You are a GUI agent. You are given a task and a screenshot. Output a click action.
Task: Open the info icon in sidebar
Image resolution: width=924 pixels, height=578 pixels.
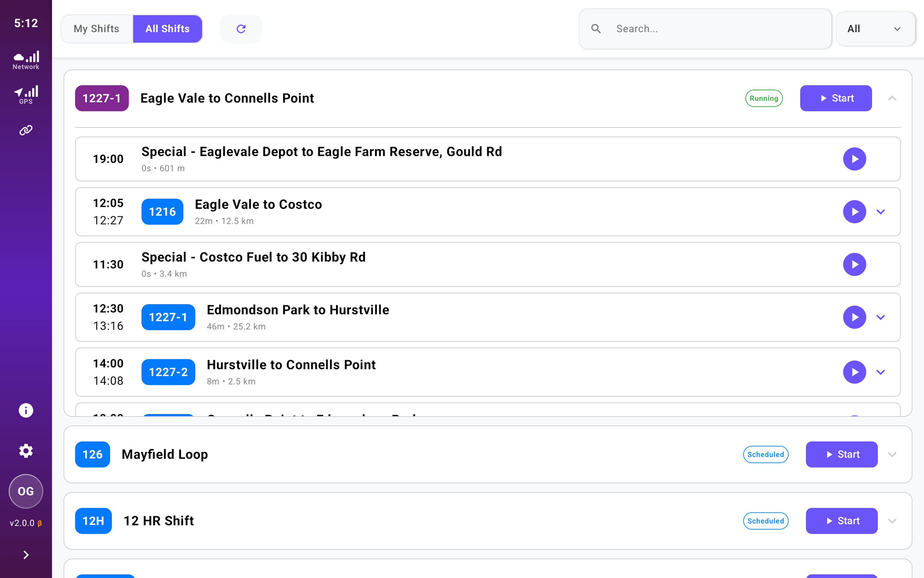(26, 410)
